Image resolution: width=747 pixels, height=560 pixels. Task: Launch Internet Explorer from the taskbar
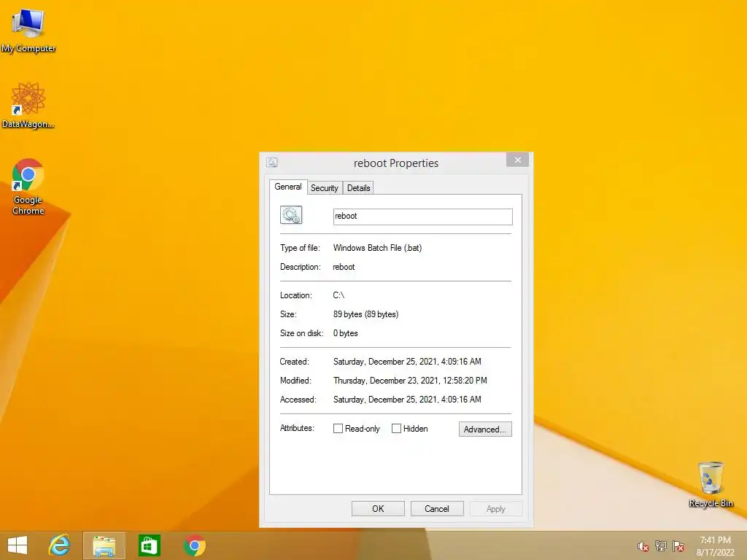pos(60,545)
